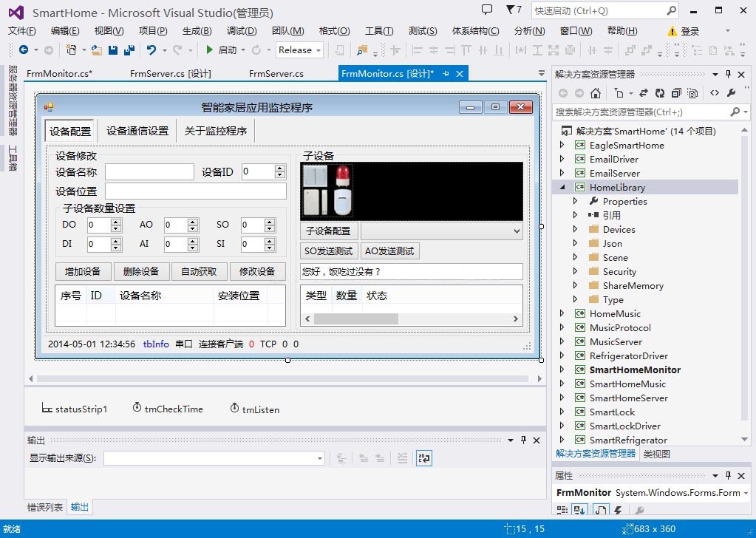Start debugging with the green play icon

[x=209, y=50]
